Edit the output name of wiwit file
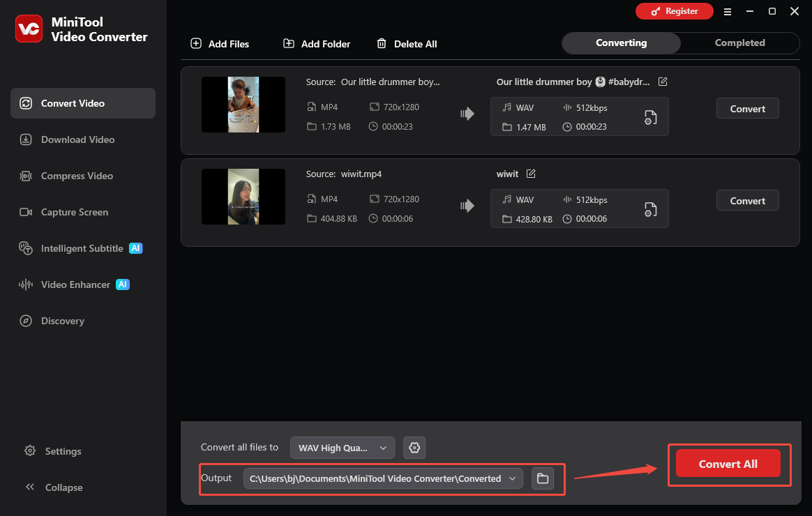 coord(531,174)
